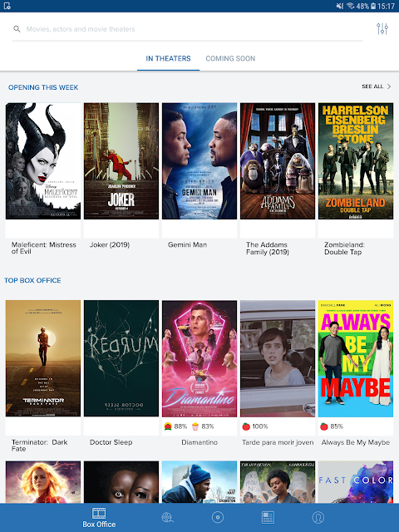
Task: Tap Diamantino's 88% tomato score icon
Action: point(168,426)
